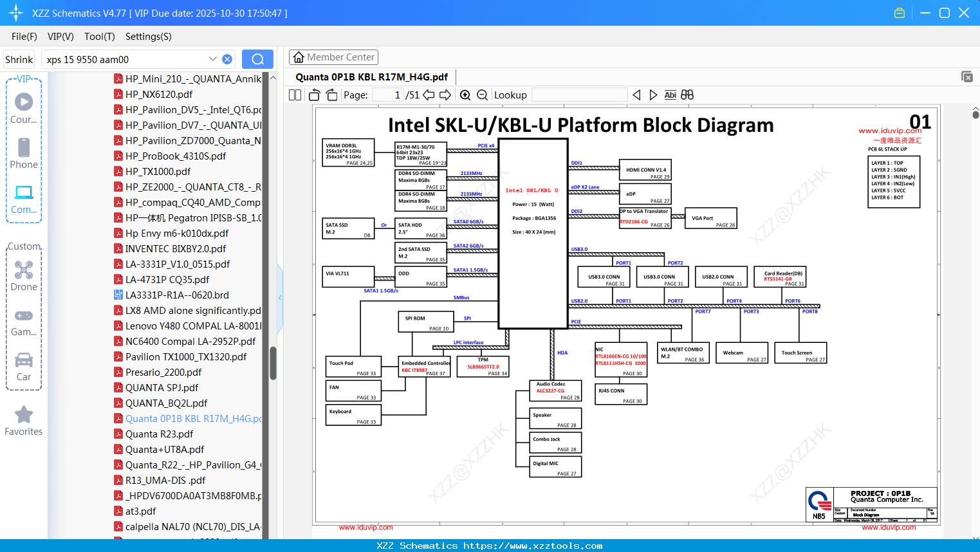Rotate the page clockwise
980x552 pixels.
[331, 95]
